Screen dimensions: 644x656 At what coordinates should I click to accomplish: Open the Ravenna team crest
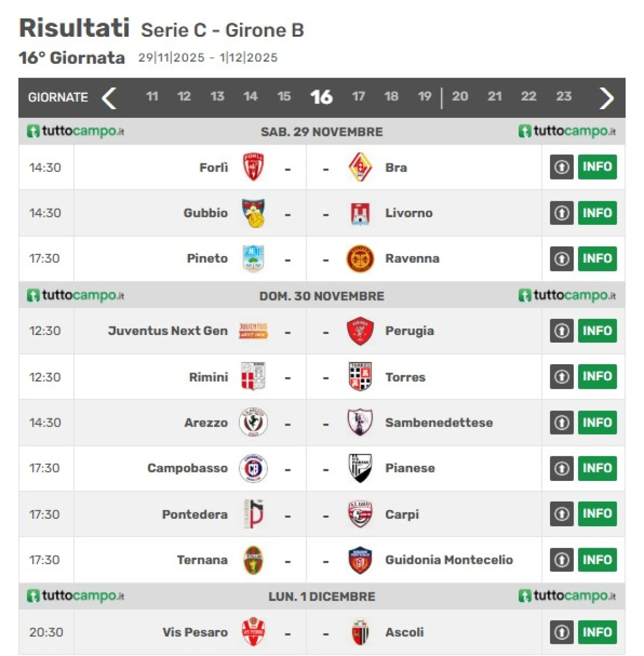click(360, 259)
